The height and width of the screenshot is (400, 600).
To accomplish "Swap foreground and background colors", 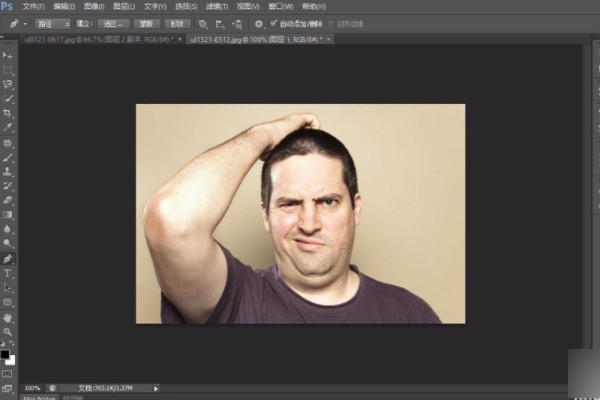I will coord(12,343).
